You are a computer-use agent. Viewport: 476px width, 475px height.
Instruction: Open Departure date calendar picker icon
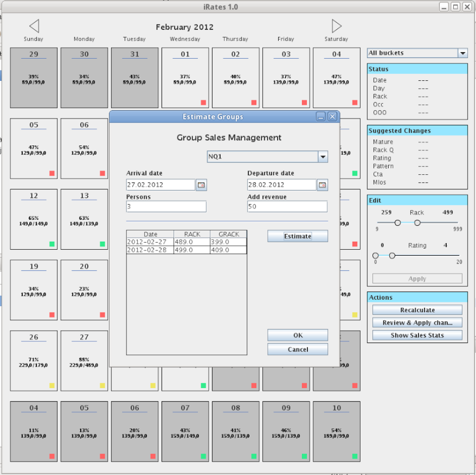(322, 185)
